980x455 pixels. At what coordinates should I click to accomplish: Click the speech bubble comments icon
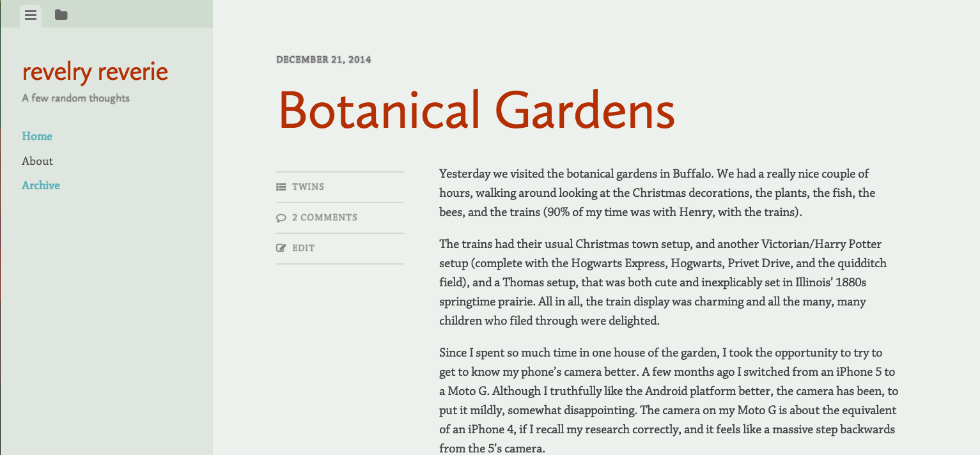pos(281,217)
